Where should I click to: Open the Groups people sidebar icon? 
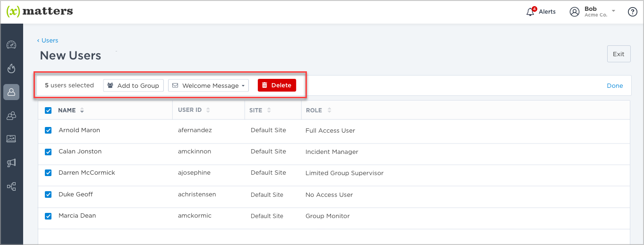click(x=11, y=115)
